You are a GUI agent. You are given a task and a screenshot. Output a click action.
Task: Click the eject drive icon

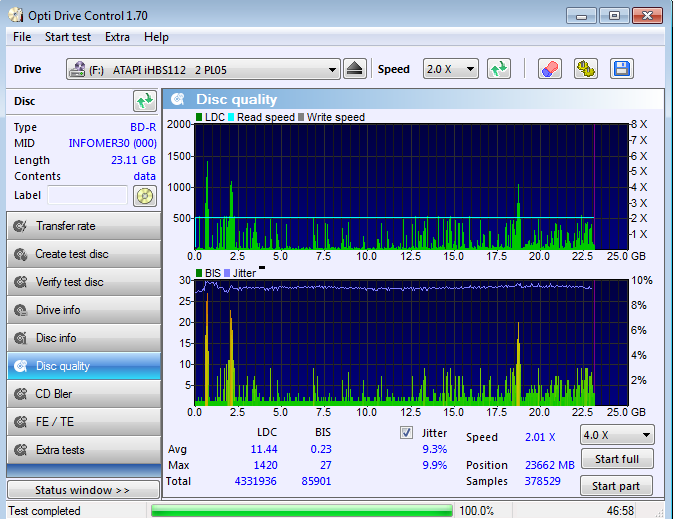[x=354, y=69]
